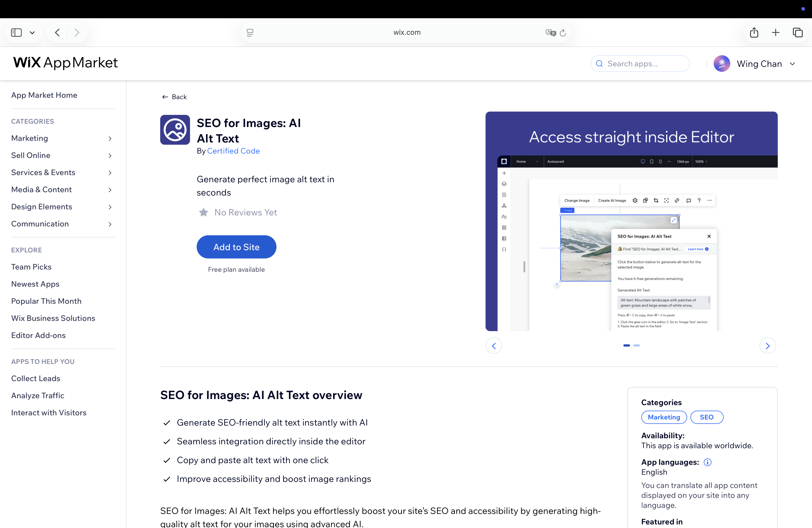The image size is (812, 528).
Task: Show next gallery slide
Action: click(x=768, y=346)
